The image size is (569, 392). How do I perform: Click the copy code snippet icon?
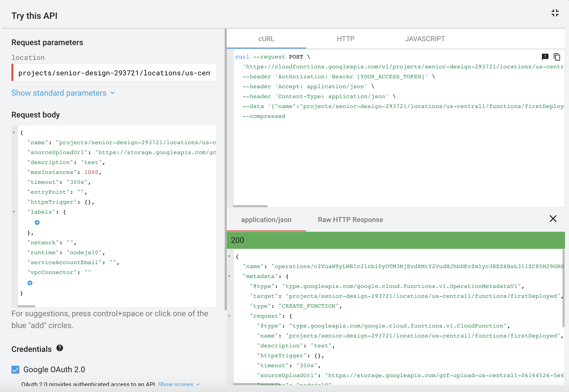(x=557, y=57)
